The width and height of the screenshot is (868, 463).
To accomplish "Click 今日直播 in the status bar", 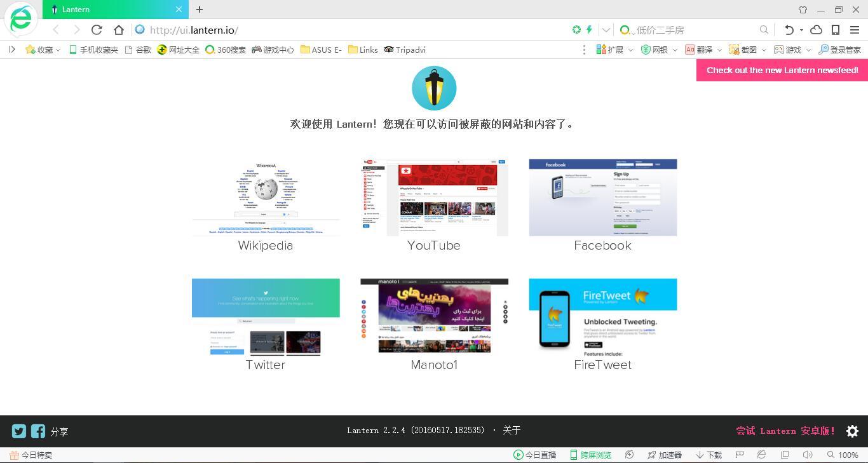I will [x=534, y=455].
